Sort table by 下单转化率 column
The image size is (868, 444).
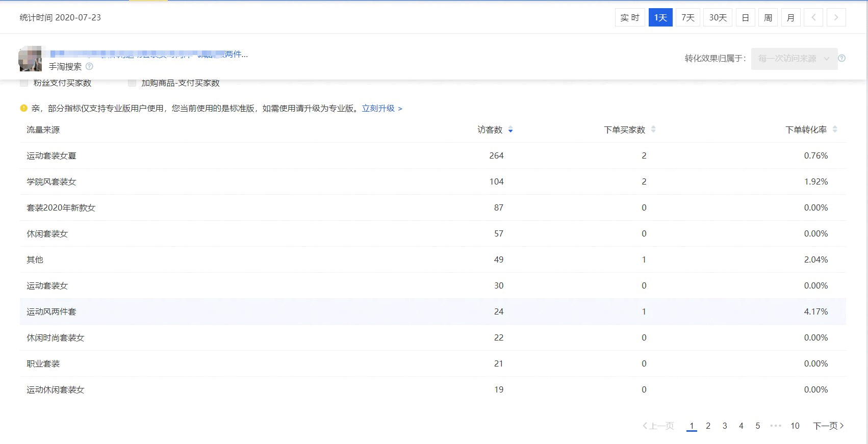pyautogui.click(x=835, y=129)
